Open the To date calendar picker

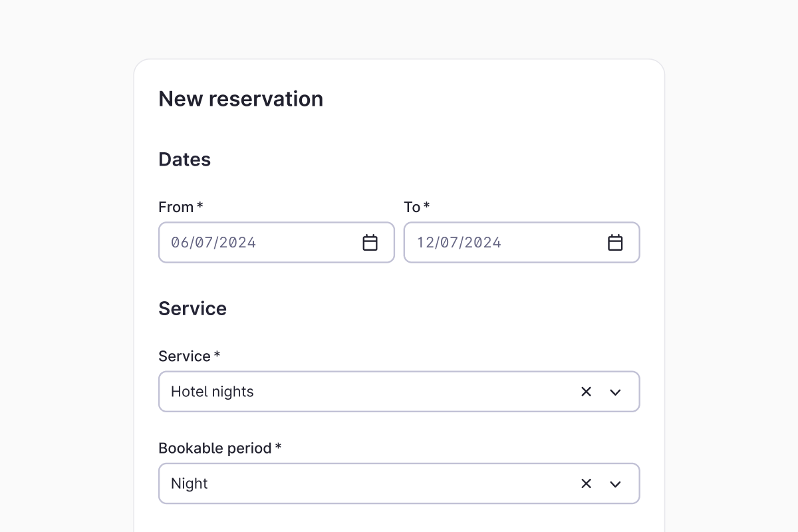[x=615, y=243]
